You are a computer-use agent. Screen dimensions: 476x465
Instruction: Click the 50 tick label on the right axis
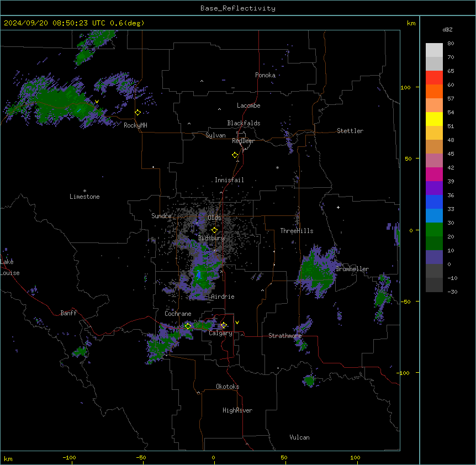point(408,158)
